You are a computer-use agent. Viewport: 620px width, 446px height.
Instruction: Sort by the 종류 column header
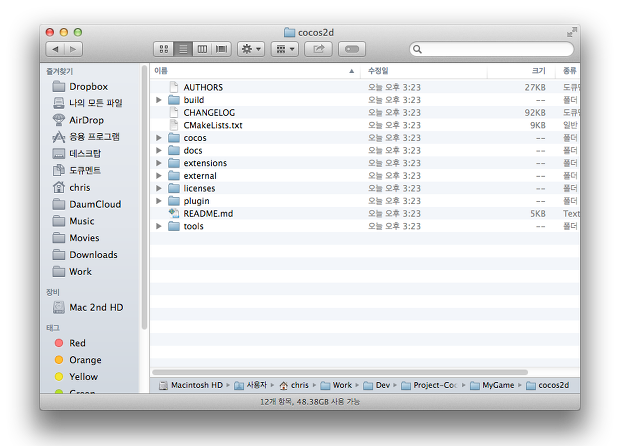pos(567,71)
